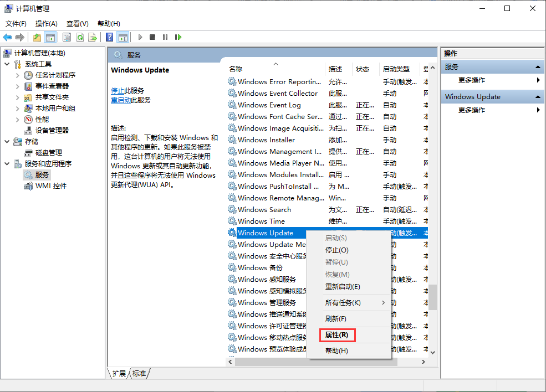Collapse the 系统工具 tree node

tap(7, 64)
